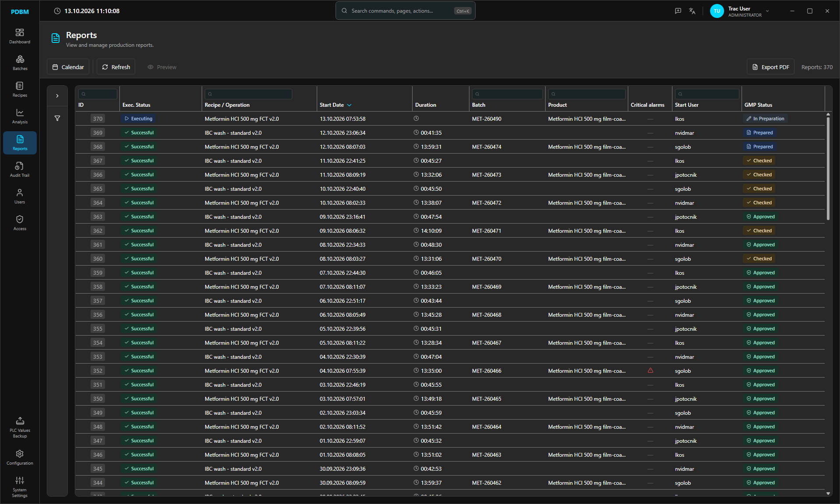Click the table vertical scrollbar thumb
The width and height of the screenshot is (840, 504).
click(x=828, y=168)
